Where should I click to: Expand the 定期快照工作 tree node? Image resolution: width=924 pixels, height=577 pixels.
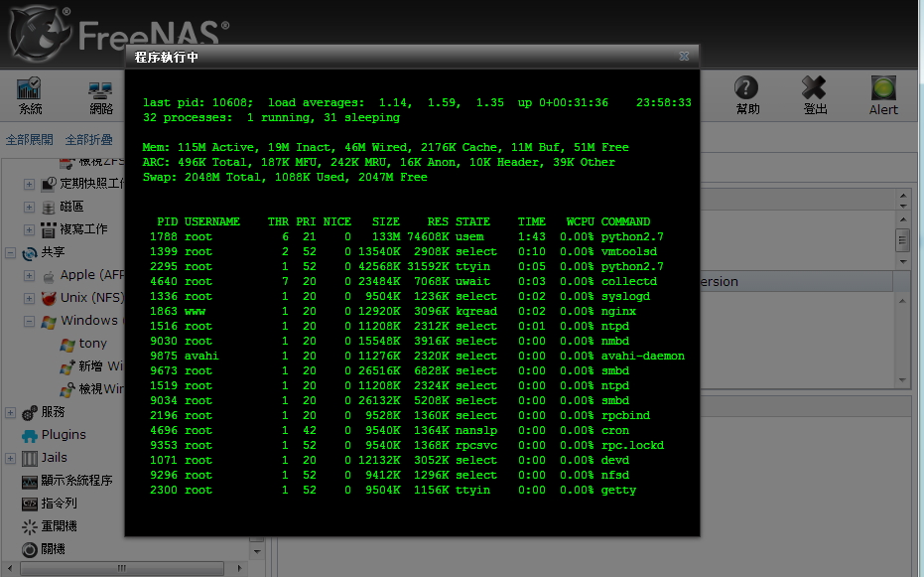29,185
